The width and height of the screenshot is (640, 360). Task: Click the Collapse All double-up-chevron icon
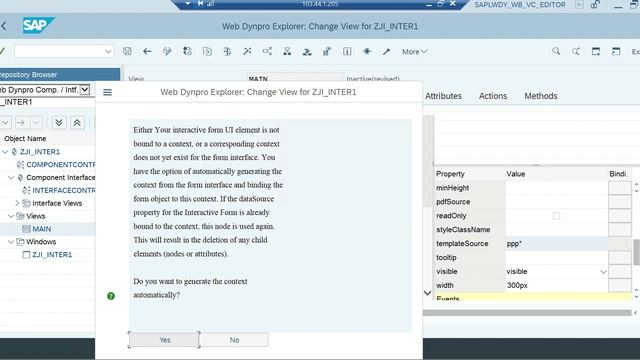(x=77, y=122)
